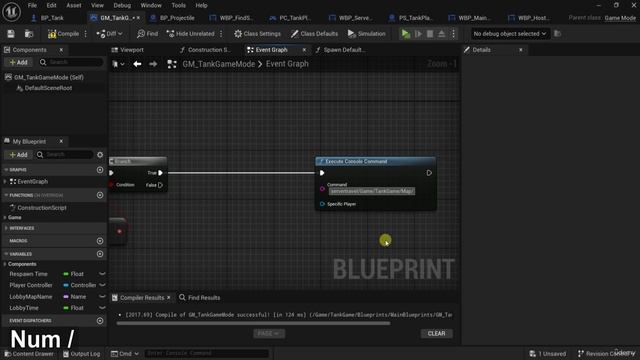This screenshot has width=640, height=360.
Task: Click the Stop playback button
Action: pyautogui.click(x=430, y=34)
